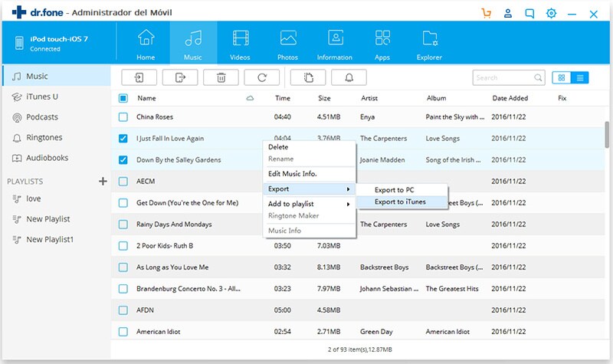Sort by the Time column header

point(283,98)
